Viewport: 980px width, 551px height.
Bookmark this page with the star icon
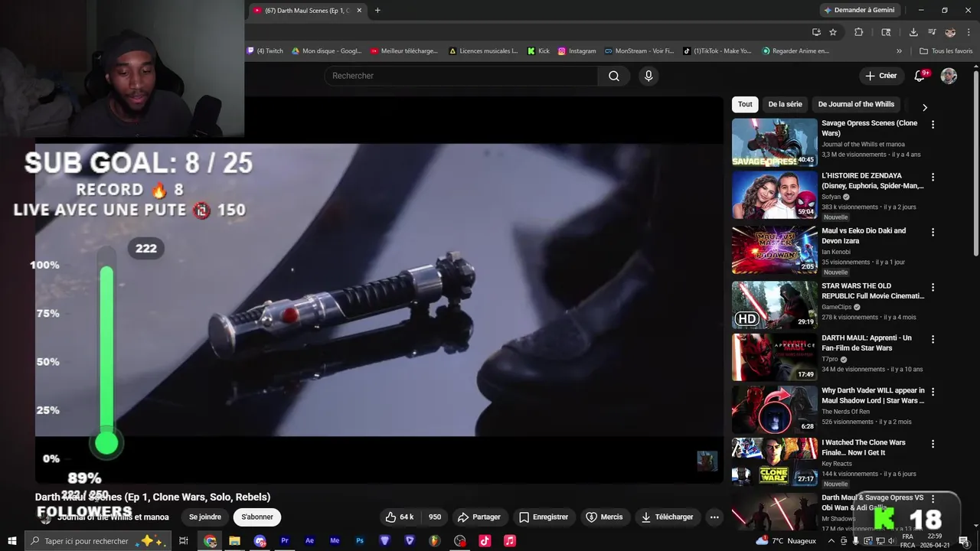coord(833,32)
